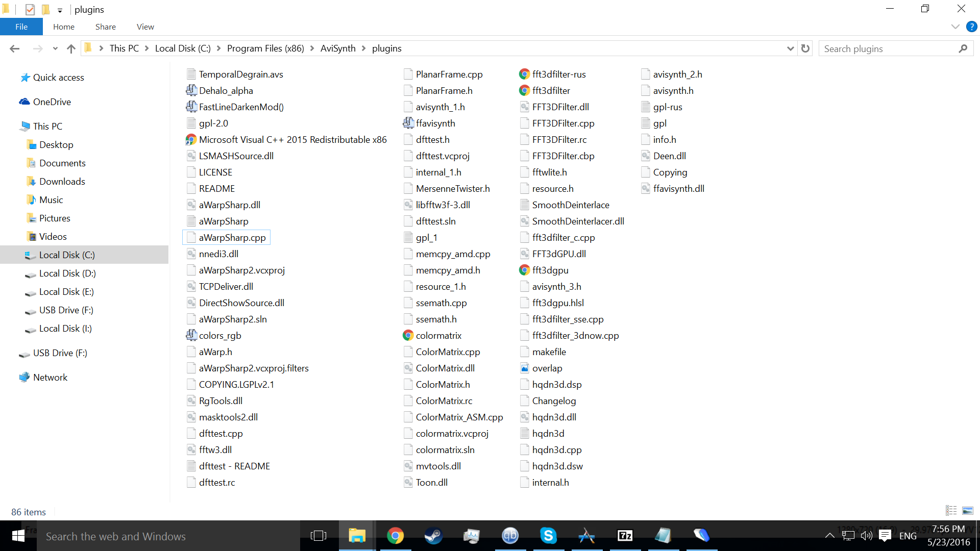The width and height of the screenshot is (980, 551).
Task: Open the Home ribbon tab
Action: point(64,27)
